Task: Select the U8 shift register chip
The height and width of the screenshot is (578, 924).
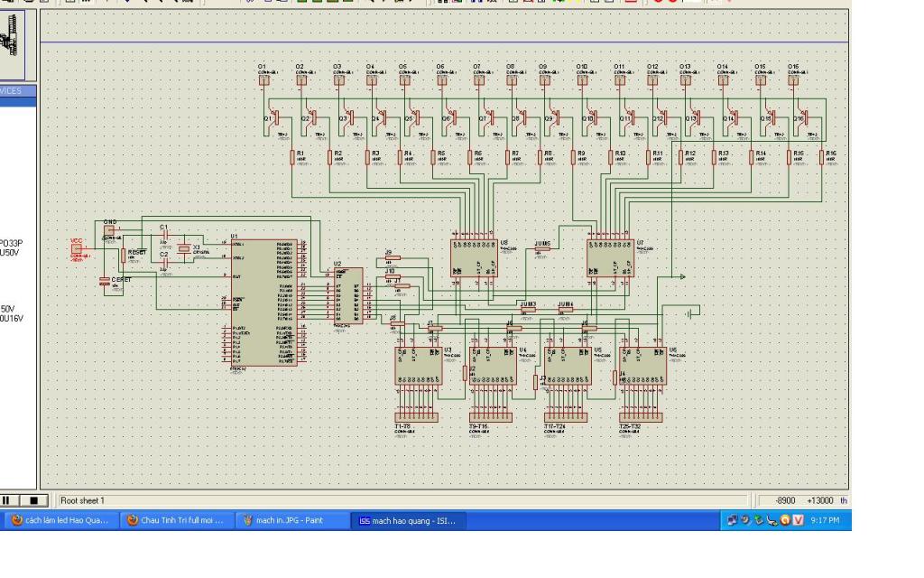Action: pyautogui.click(x=474, y=258)
